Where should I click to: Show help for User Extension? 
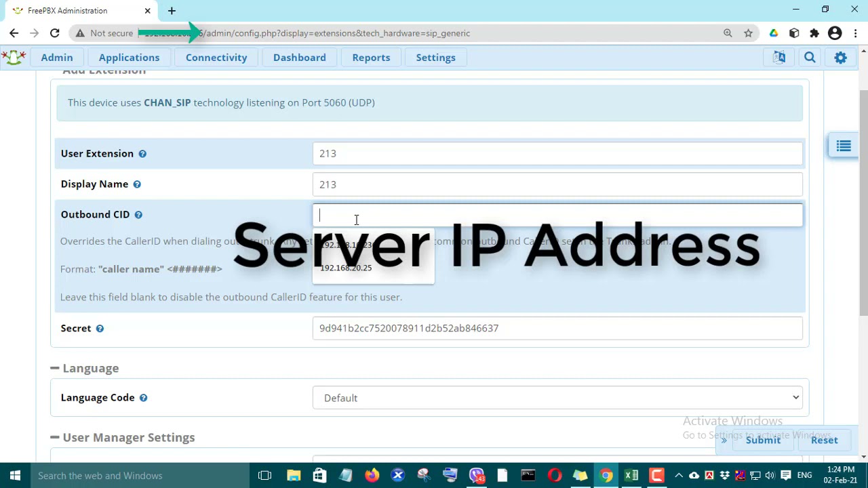[x=142, y=154]
